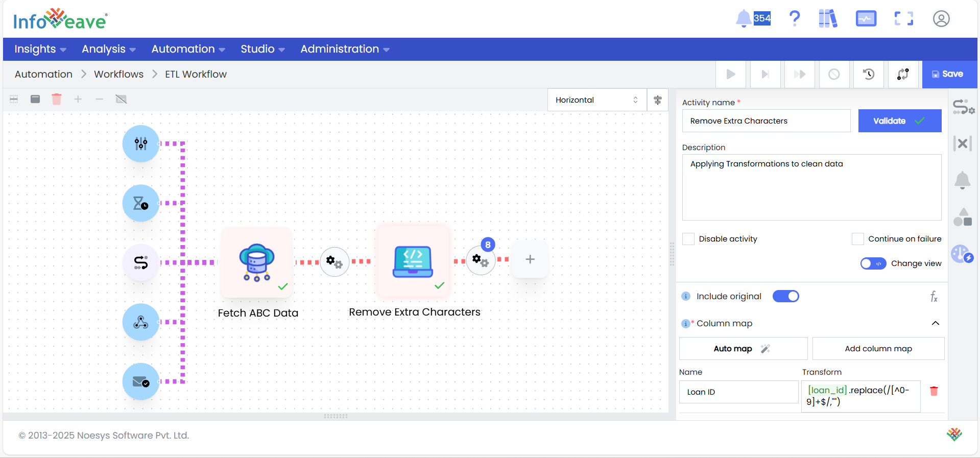Toggle the Include original switch

click(x=785, y=296)
